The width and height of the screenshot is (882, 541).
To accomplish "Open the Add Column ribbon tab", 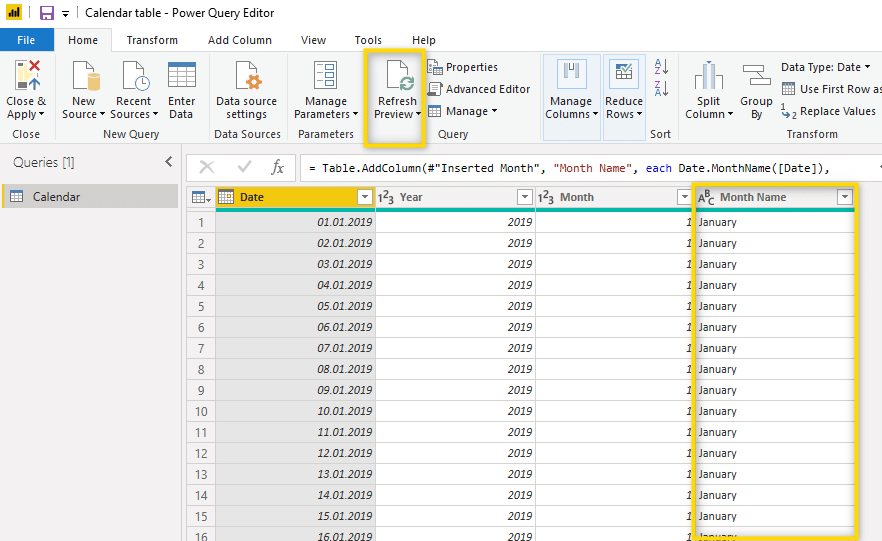I will point(239,40).
